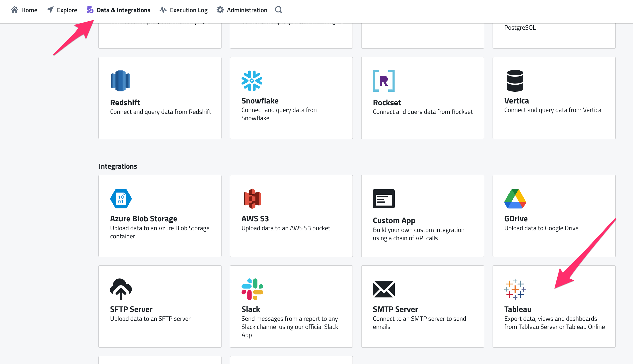This screenshot has width=633, height=364.
Task: Click the search magnifier icon
Action: click(x=278, y=10)
